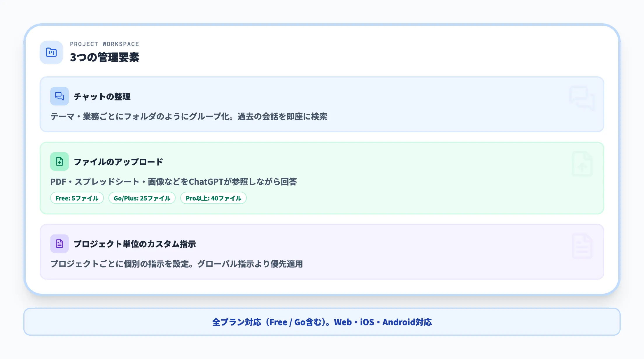Click the PROJECT WORKSPACE label
Screen dimensions: 644x359
[104, 44]
